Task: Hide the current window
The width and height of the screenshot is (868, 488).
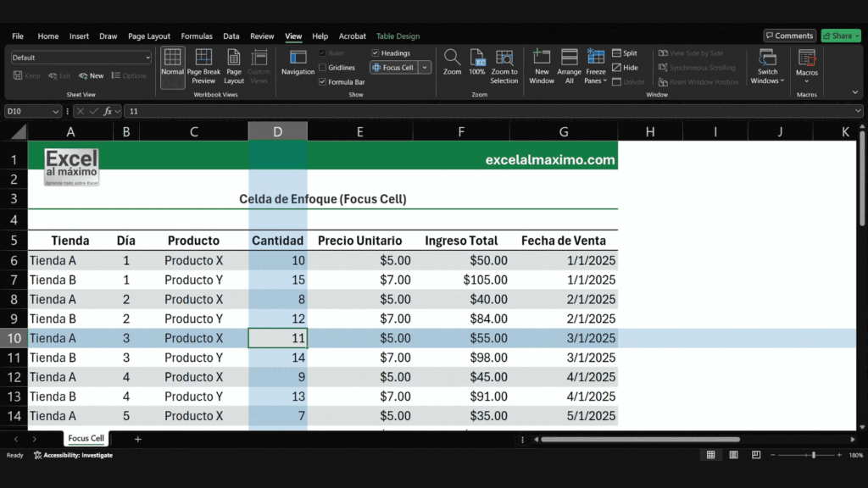Action: tap(625, 68)
